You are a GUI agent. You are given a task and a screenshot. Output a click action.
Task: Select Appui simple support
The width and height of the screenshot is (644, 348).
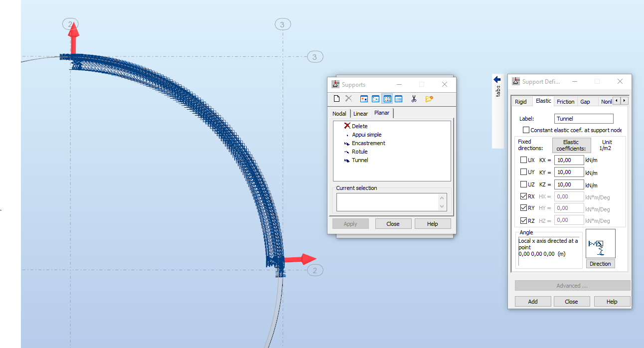point(366,135)
